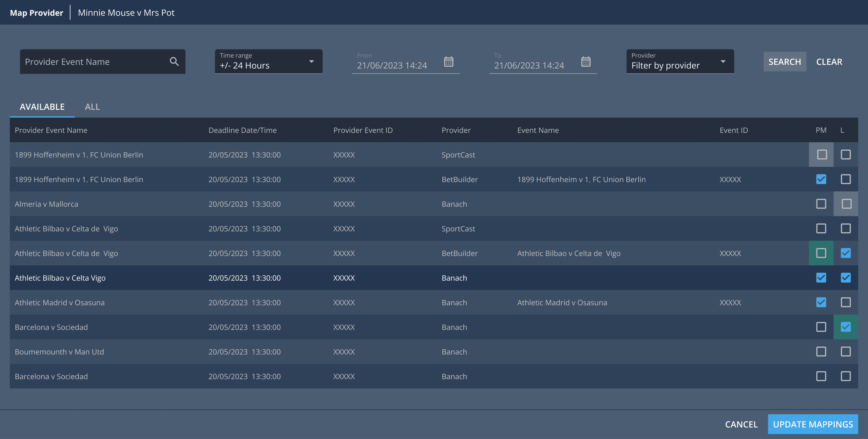Check PM box for Hoffenheim SportCast row
Screen dimensions: 868x439
point(821,155)
